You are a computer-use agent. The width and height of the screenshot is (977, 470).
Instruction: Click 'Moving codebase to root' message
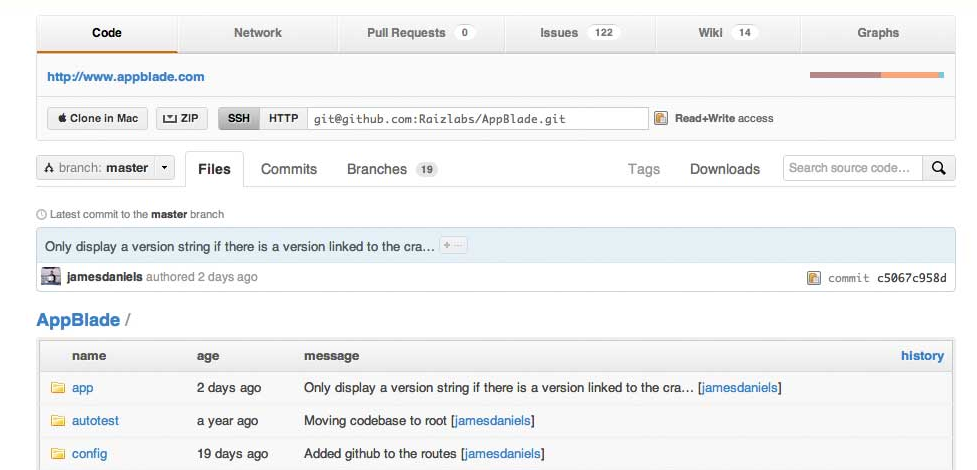coord(376,421)
